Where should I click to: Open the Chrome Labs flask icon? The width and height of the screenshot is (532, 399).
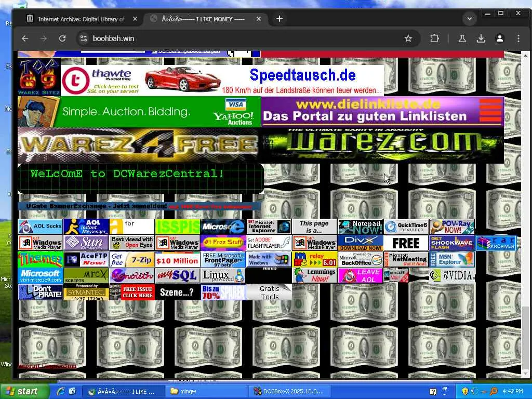[462, 38]
